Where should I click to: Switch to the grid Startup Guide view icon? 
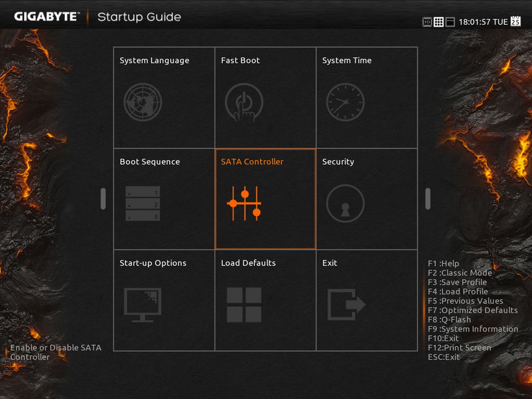pyautogui.click(x=439, y=22)
